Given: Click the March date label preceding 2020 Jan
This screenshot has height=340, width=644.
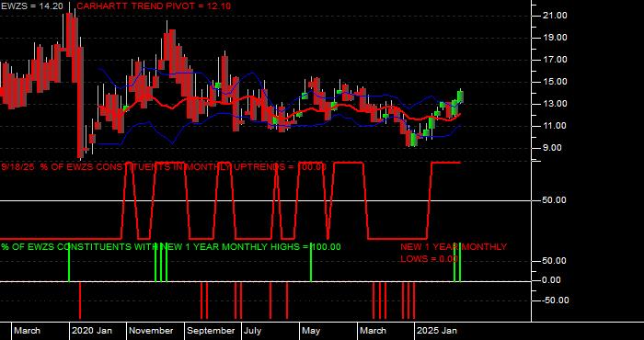Looking at the screenshot, I should pyautogui.click(x=27, y=331).
